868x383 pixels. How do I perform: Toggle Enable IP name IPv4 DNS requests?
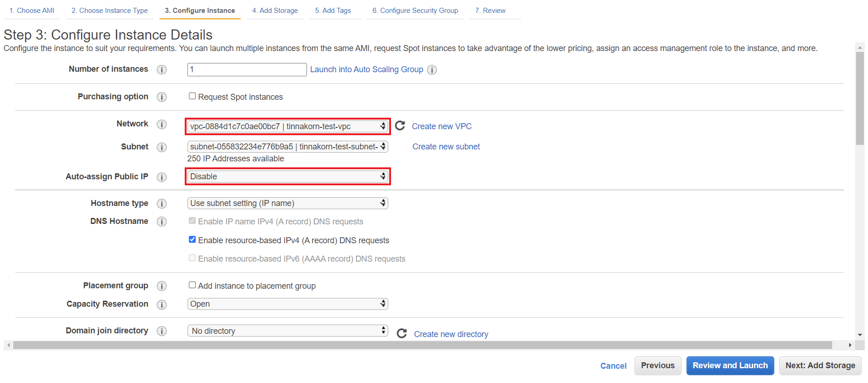pyautogui.click(x=193, y=221)
